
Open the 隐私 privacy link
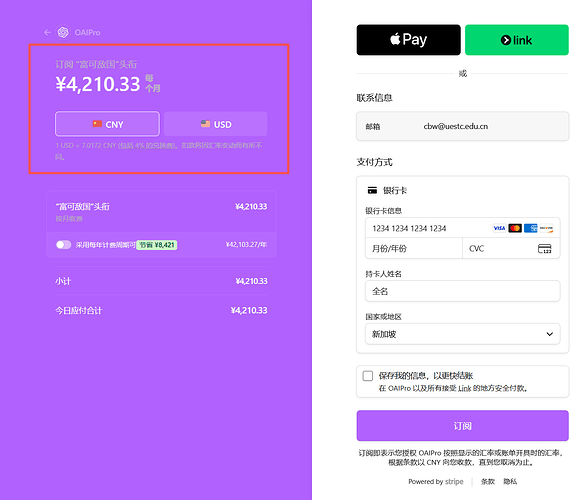[x=510, y=482]
